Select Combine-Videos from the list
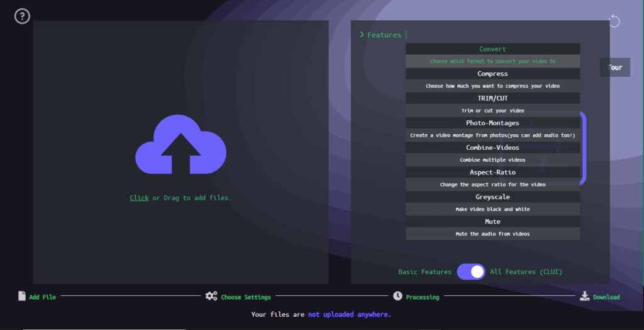The image size is (644, 330). pyautogui.click(x=493, y=148)
